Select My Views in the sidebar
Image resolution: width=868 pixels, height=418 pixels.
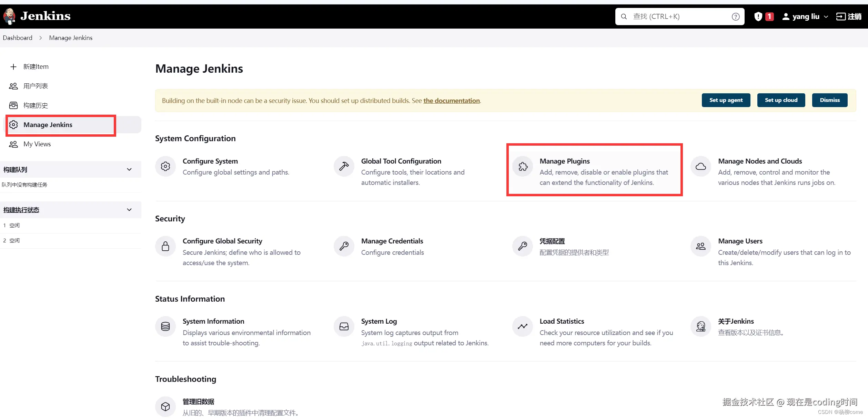37,144
